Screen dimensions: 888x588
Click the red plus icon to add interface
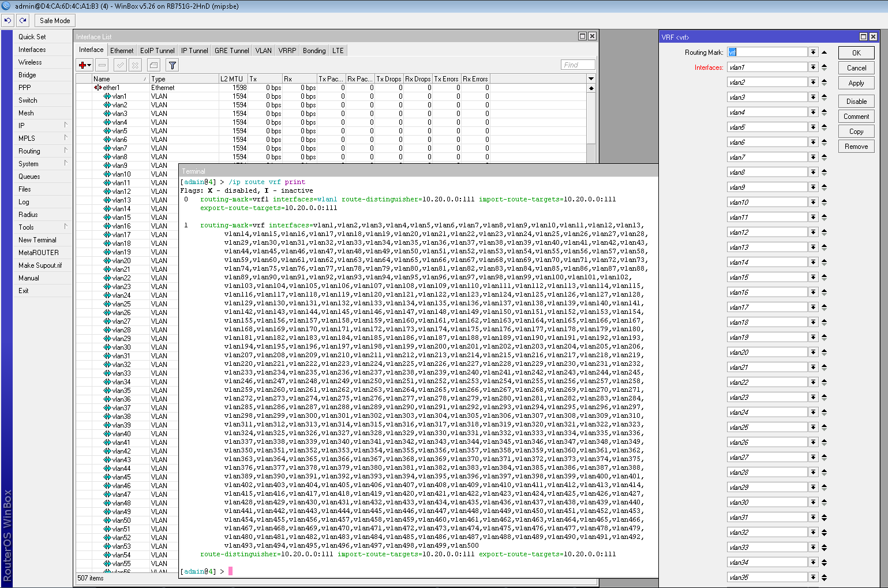[83, 65]
